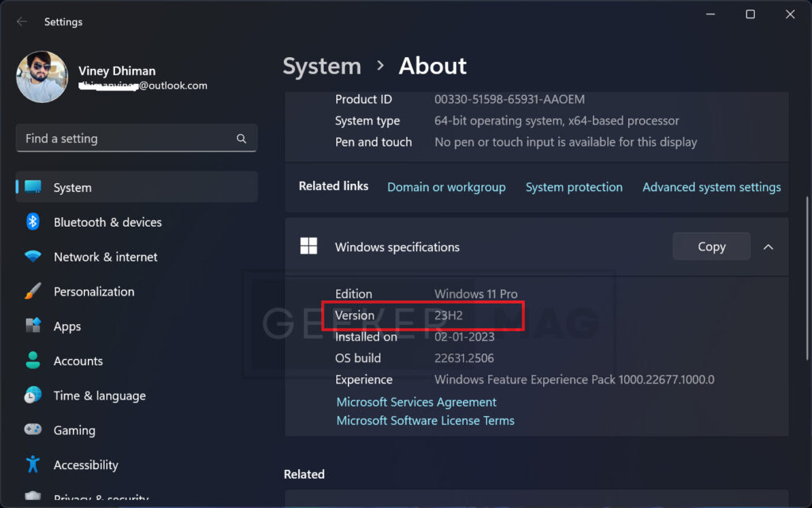Screen dimensions: 812x508
Task: Open Network & internet settings
Action: pos(136,257)
